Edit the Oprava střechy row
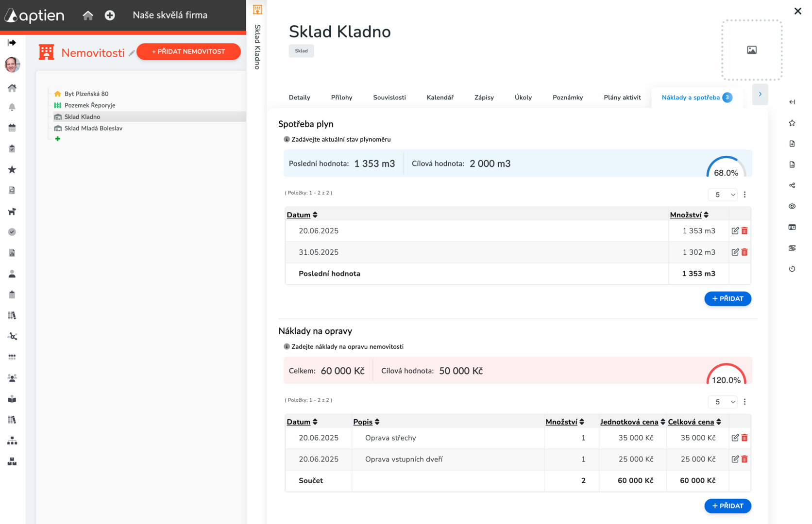Viewport: 812px width, 524px height. tap(735, 438)
